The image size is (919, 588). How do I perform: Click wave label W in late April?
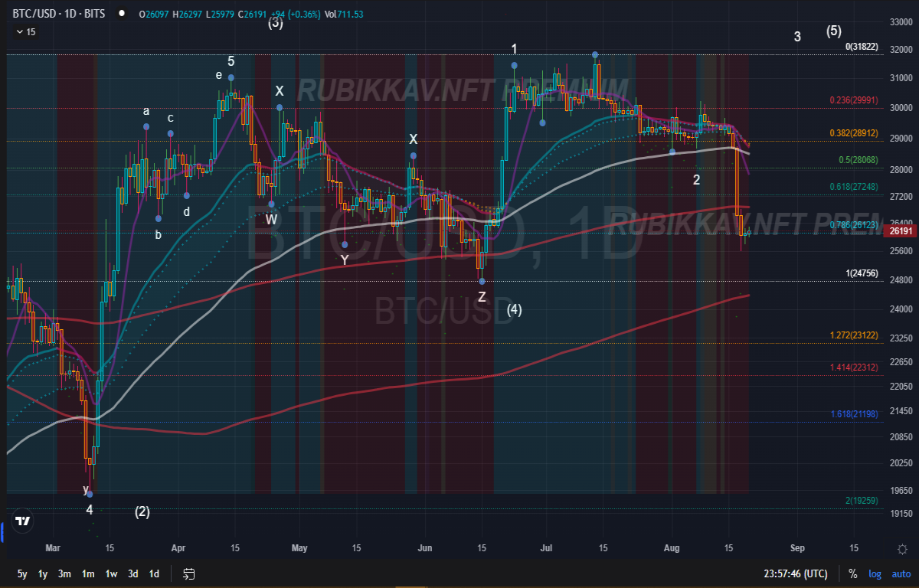pyautogui.click(x=272, y=219)
